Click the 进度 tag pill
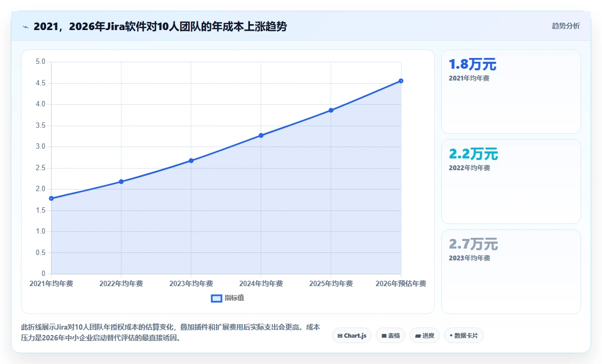Screen dimensions: 602x364 pyautogui.click(x=425, y=336)
